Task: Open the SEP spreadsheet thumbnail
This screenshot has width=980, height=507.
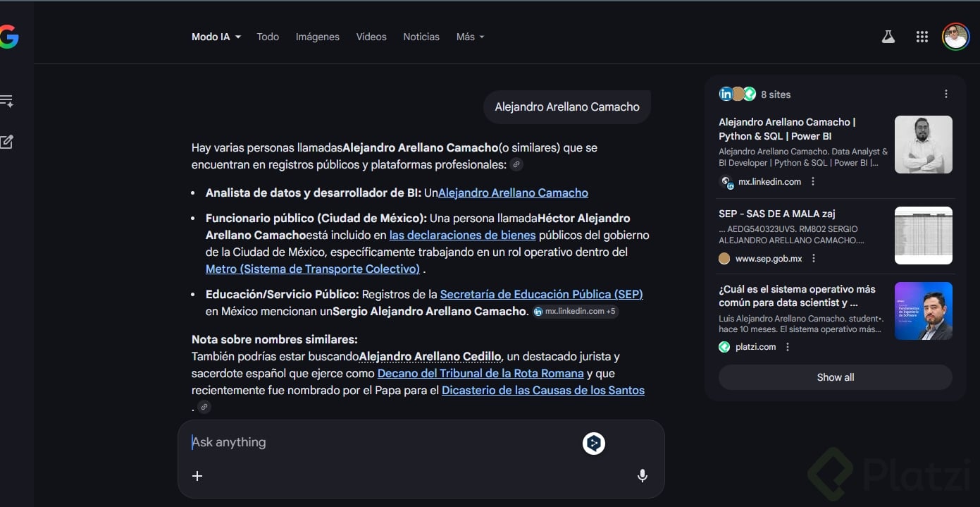Action: (x=923, y=236)
